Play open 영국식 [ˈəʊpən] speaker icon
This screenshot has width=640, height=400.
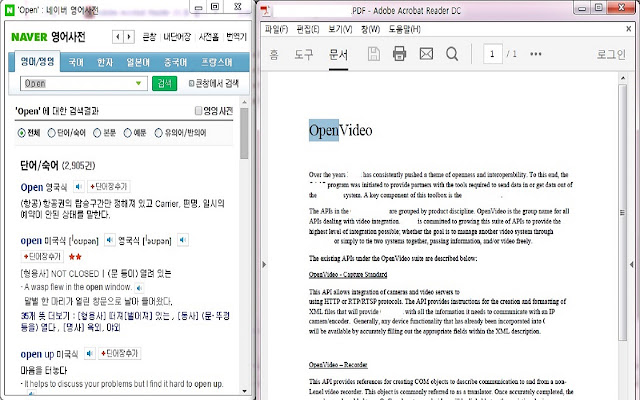pyautogui.click(x=182, y=240)
